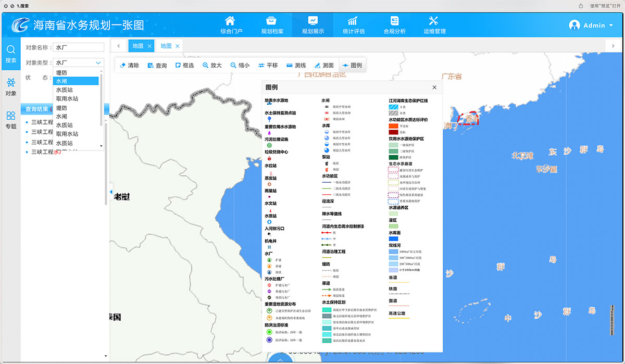This screenshot has height=364, width=625.
Task: Close the 图例 legend panel
Action: pyautogui.click(x=434, y=87)
